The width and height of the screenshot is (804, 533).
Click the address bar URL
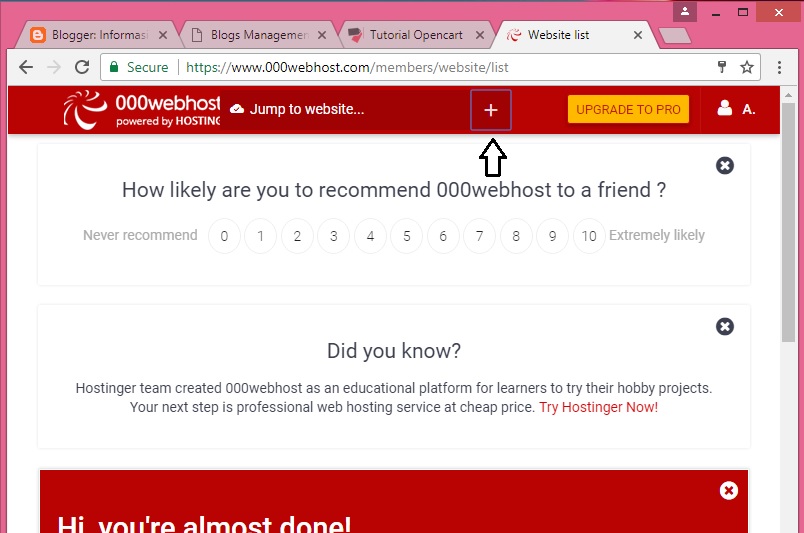pos(347,67)
